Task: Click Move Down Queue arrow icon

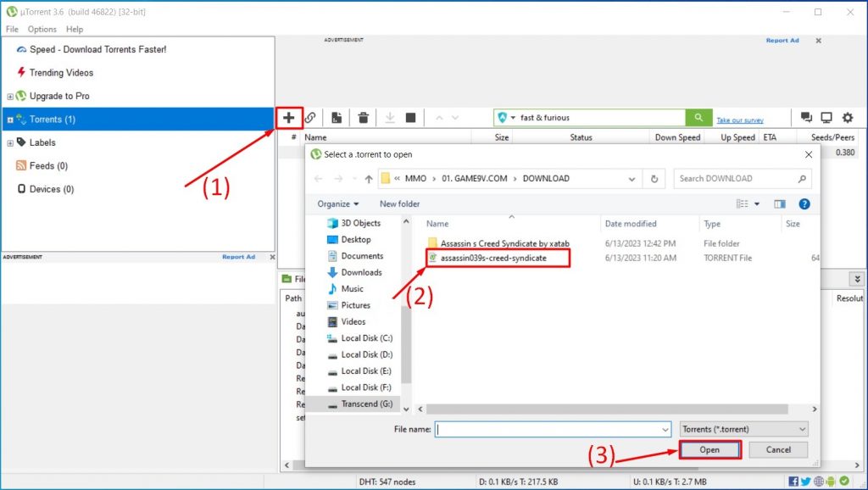Action: pos(455,117)
